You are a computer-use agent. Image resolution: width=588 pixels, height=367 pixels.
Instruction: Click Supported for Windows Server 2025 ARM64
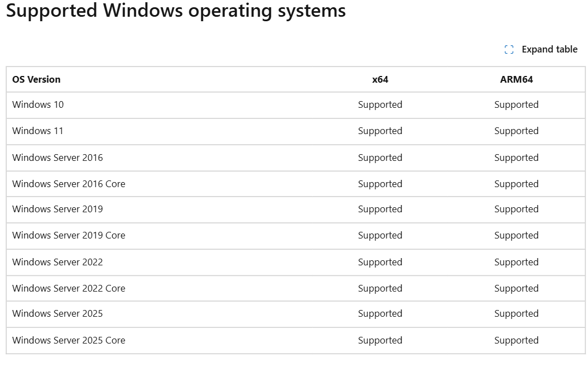(x=516, y=313)
